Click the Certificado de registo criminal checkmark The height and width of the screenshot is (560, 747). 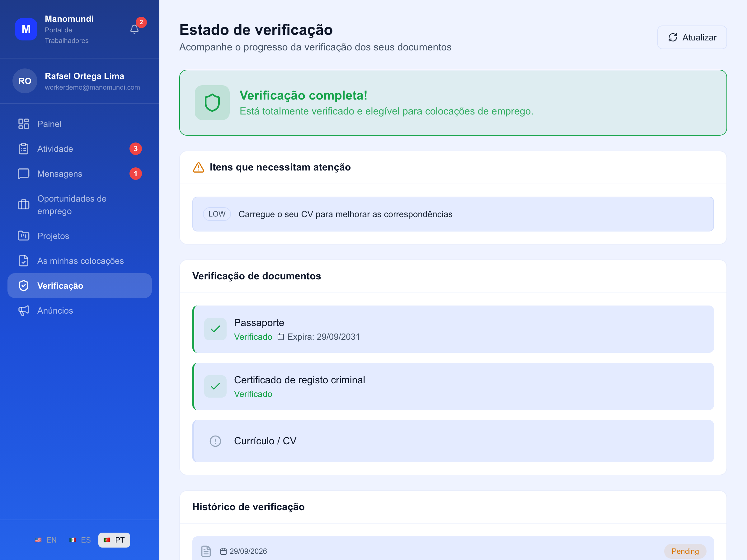(215, 386)
